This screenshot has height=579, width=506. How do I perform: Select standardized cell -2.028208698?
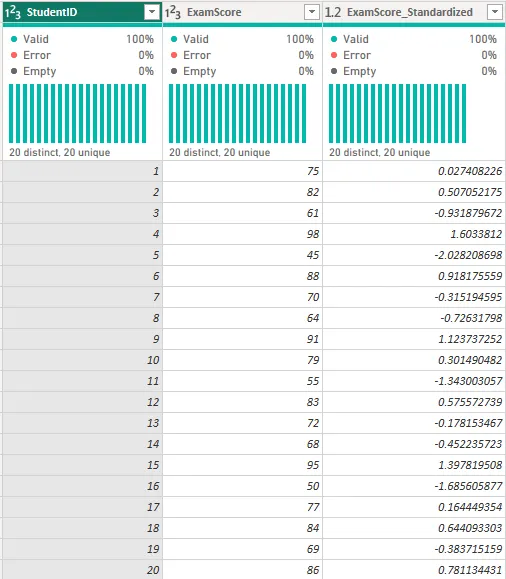coord(414,255)
